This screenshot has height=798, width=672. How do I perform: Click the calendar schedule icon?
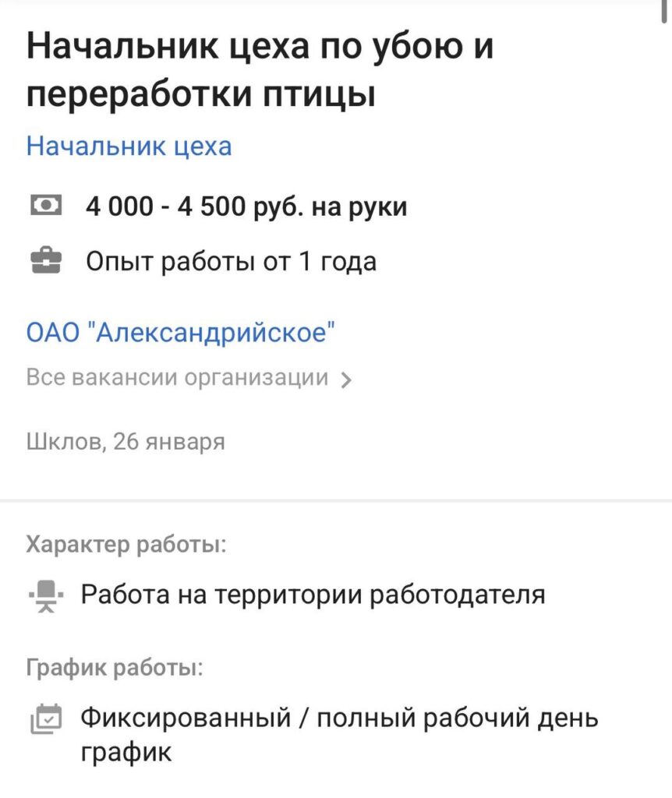tap(45, 719)
